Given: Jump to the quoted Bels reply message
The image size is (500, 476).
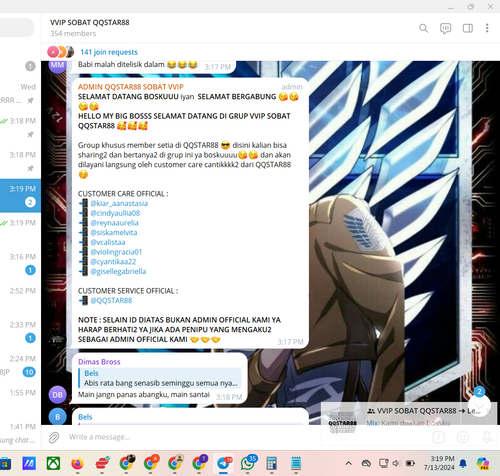Looking at the screenshot, I should tap(160, 378).
